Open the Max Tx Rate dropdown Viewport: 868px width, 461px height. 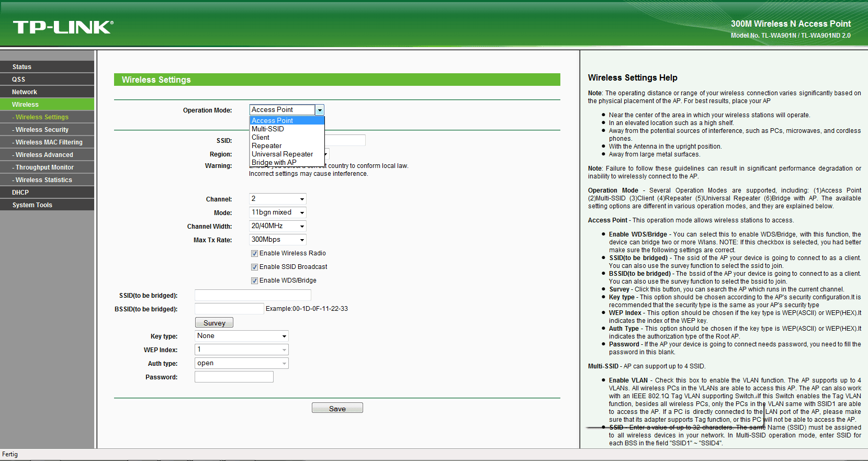coord(278,240)
